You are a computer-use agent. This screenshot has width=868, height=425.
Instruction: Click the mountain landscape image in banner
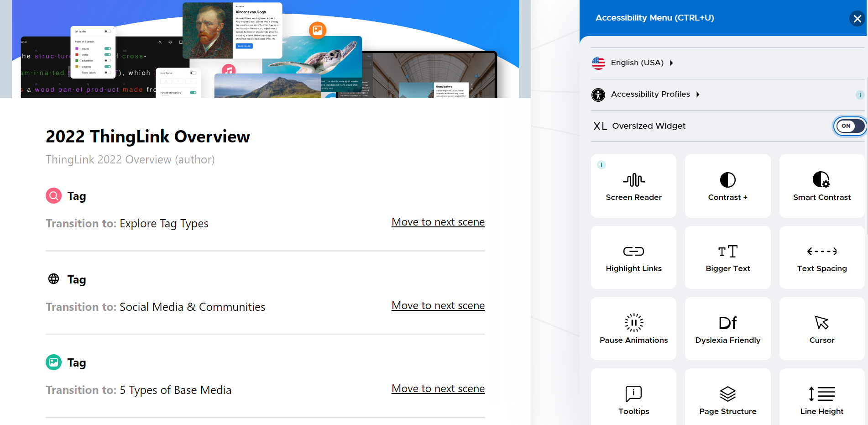[268, 86]
